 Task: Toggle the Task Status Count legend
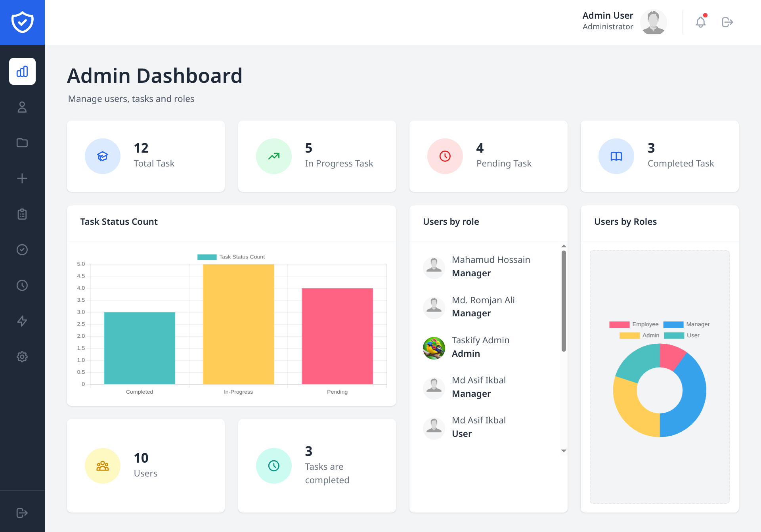click(x=231, y=256)
